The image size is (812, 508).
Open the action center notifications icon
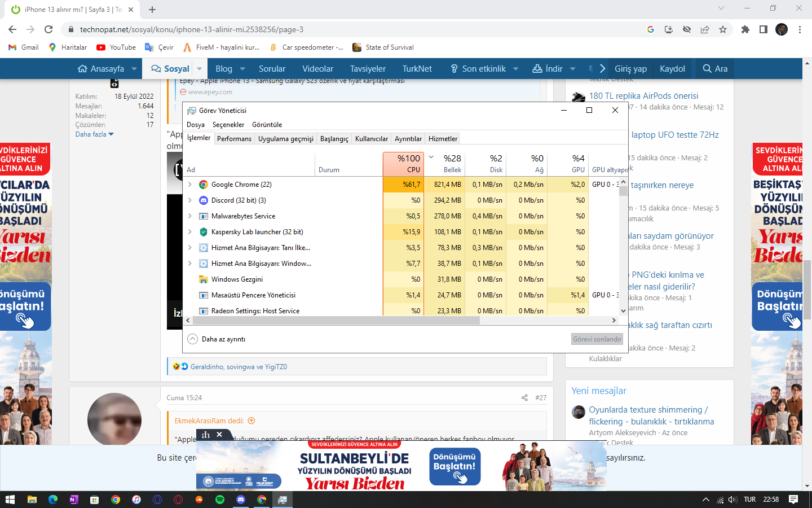click(793, 500)
